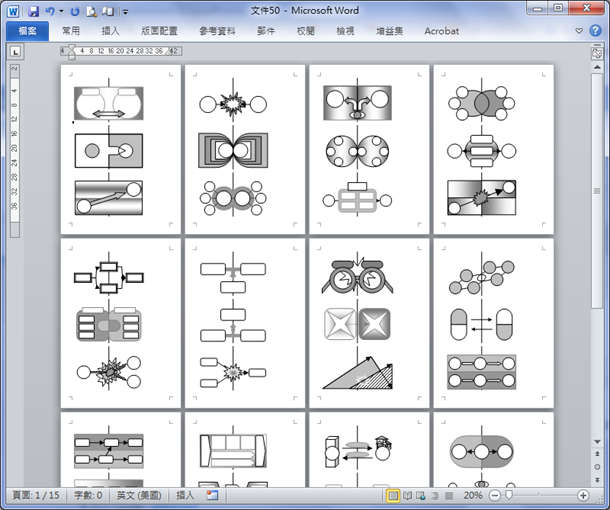Open Customize Quick Access Toolbar dropdown

coord(125,12)
